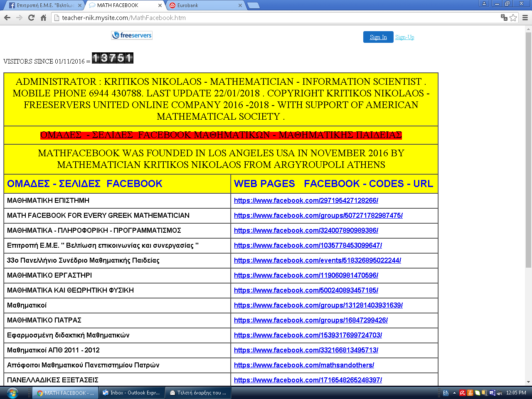Open the Τελετή έναρξης taskbar window
Viewport: 532px width, 399px height.
(x=198, y=393)
